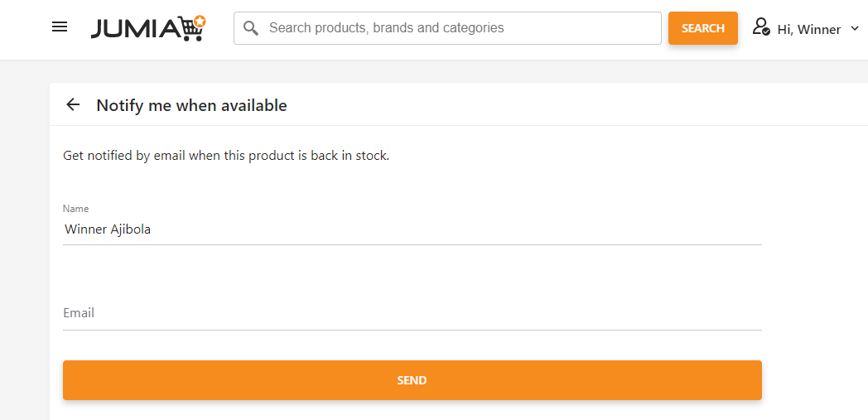868x420 pixels.
Task: Click the account user profile icon
Action: [x=761, y=27]
